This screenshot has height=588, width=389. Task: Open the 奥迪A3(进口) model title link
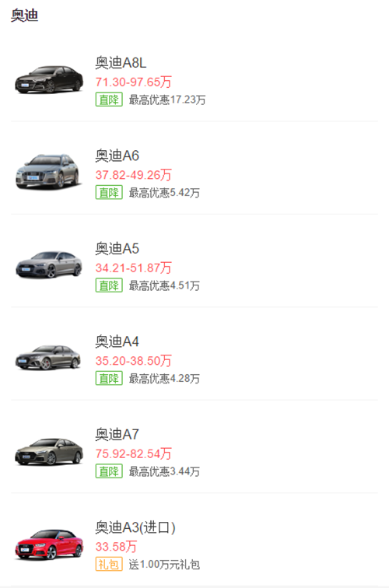[135, 527]
